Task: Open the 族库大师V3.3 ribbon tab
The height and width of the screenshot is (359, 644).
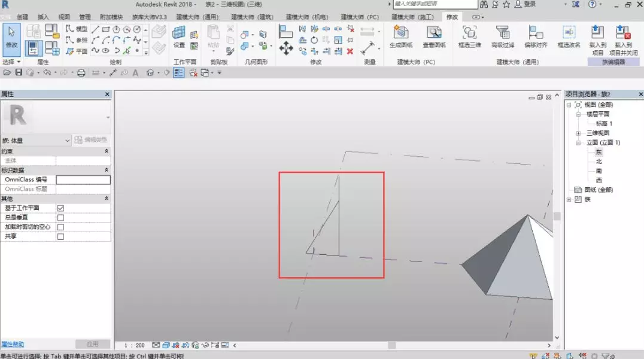Action: pos(150,17)
